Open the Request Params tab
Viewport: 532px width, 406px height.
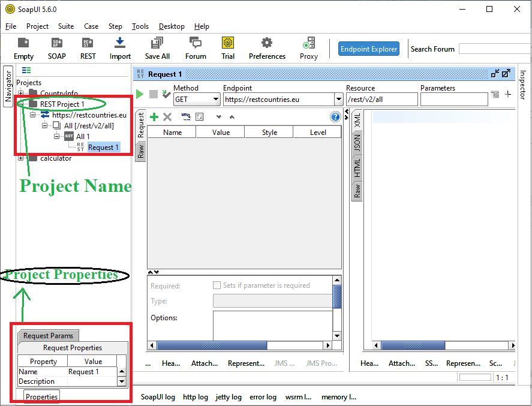tap(48, 335)
